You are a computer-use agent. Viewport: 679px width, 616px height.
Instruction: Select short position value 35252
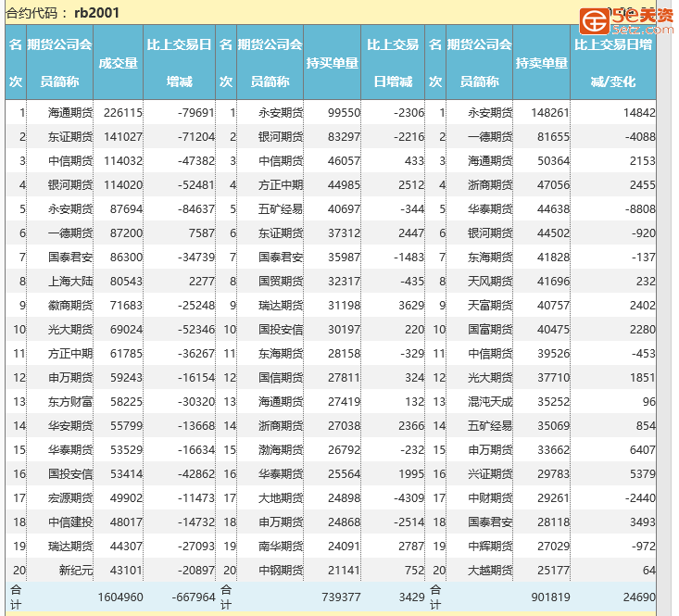click(x=553, y=402)
